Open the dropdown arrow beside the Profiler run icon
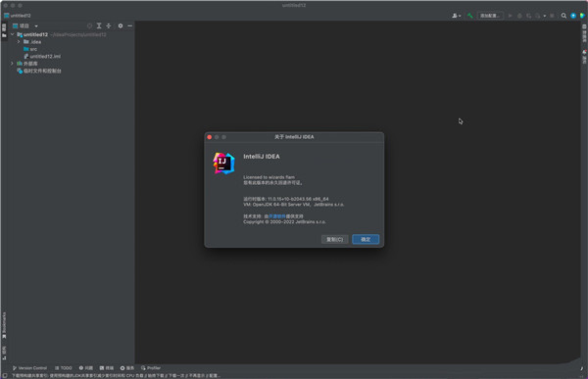The height and width of the screenshot is (379, 588). point(545,16)
